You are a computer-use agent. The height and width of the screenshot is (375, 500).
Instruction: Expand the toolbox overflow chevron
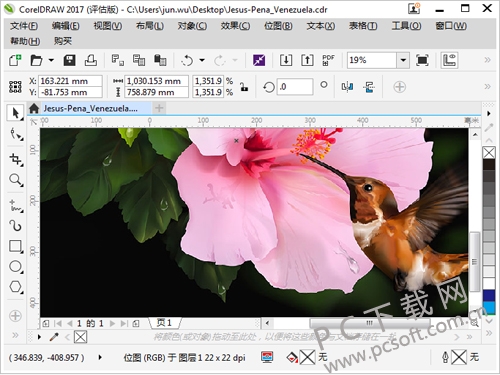click(x=15, y=335)
